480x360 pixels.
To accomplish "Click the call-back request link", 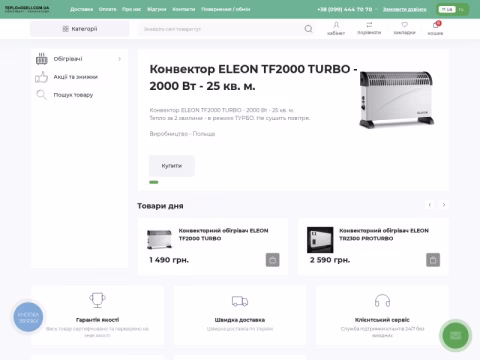I will point(405,9).
